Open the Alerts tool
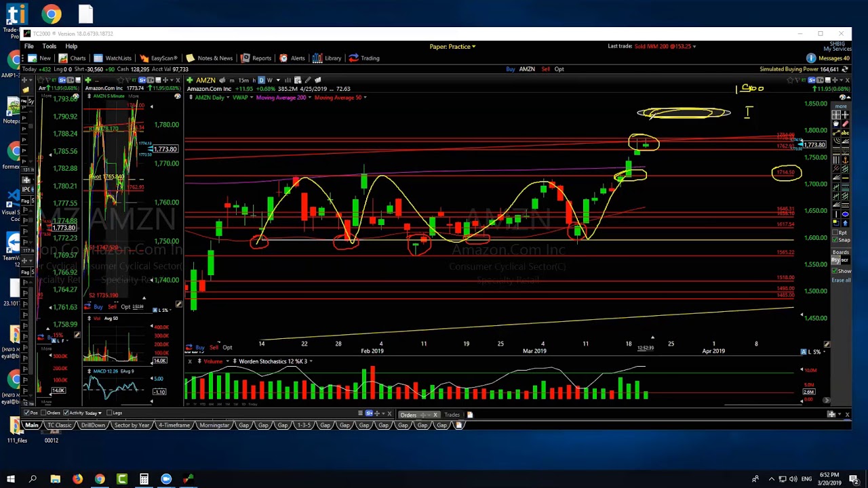 click(x=292, y=58)
